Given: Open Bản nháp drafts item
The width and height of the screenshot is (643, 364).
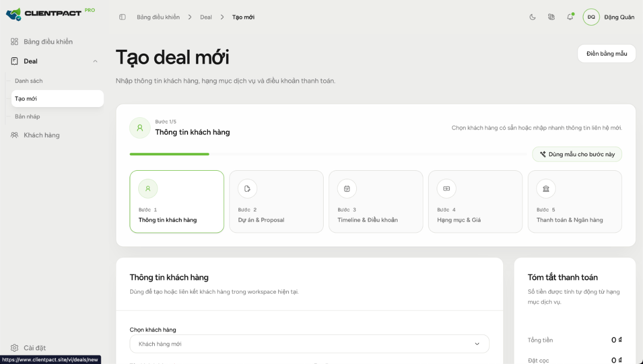Looking at the screenshot, I should (27, 117).
